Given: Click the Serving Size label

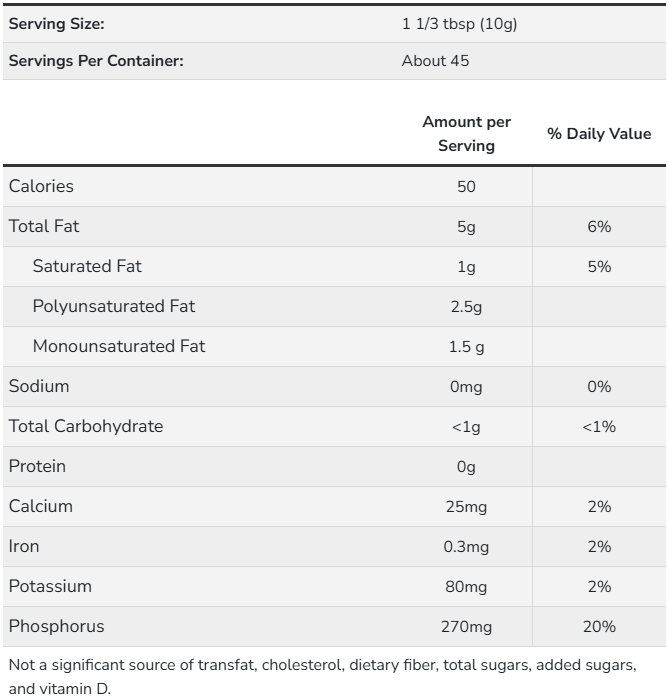Looking at the screenshot, I should click(56, 23).
